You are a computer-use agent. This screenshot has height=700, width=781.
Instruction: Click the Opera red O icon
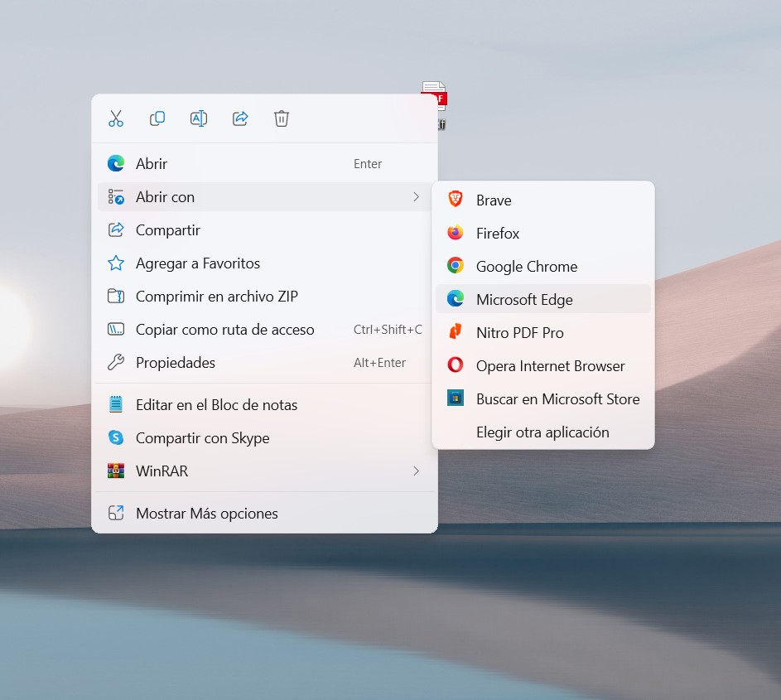(456, 365)
